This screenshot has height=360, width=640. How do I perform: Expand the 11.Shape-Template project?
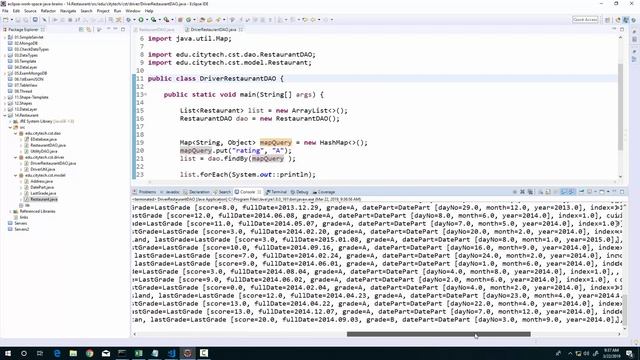[5, 97]
